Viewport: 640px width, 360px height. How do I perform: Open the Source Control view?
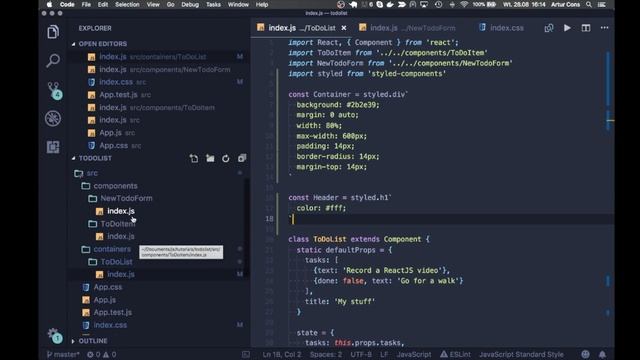[53, 90]
